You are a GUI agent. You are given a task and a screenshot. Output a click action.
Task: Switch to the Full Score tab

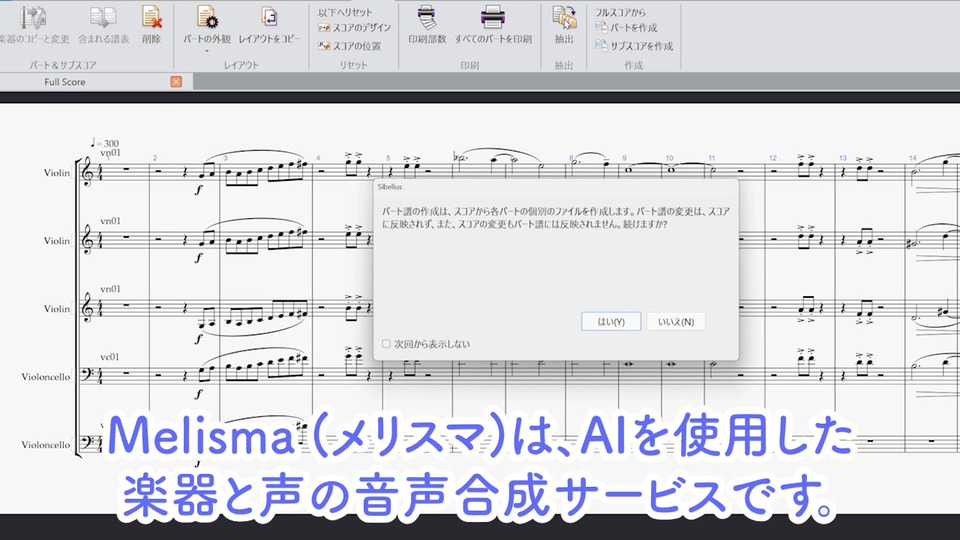tap(64, 81)
